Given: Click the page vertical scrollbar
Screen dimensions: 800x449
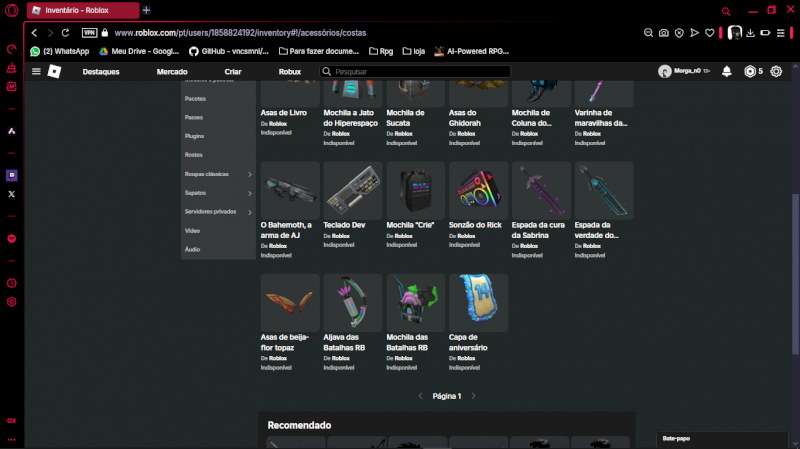Looking at the screenshot, I should tap(795, 274).
